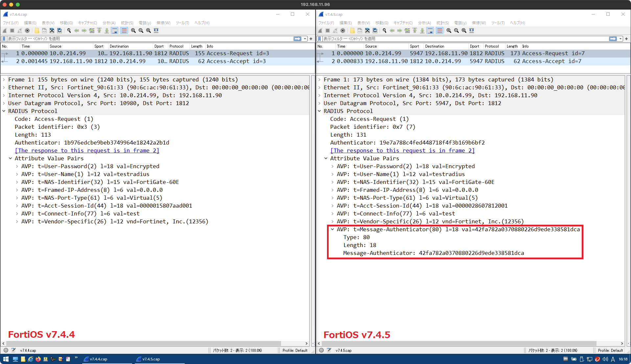Collapse Message-Authenticator AVP in v7.4.5 window
Viewport: 631px width, 364px height.
pos(333,229)
